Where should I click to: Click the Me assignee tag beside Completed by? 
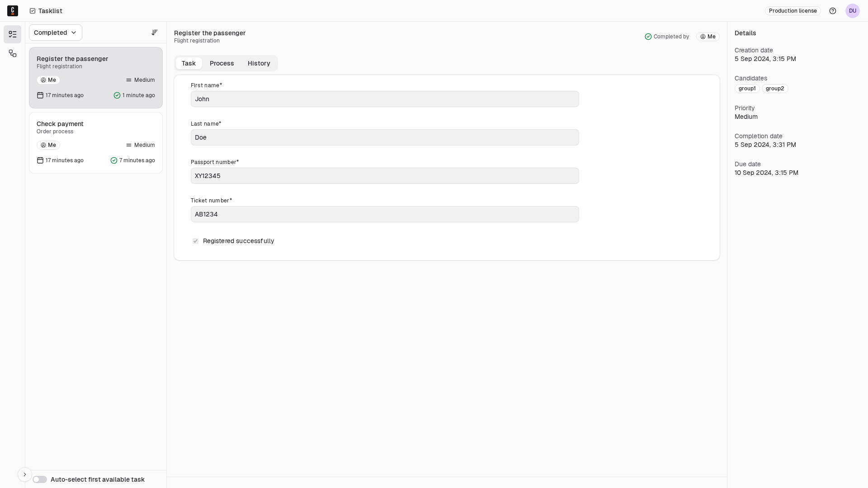click(x=708, y=37)
